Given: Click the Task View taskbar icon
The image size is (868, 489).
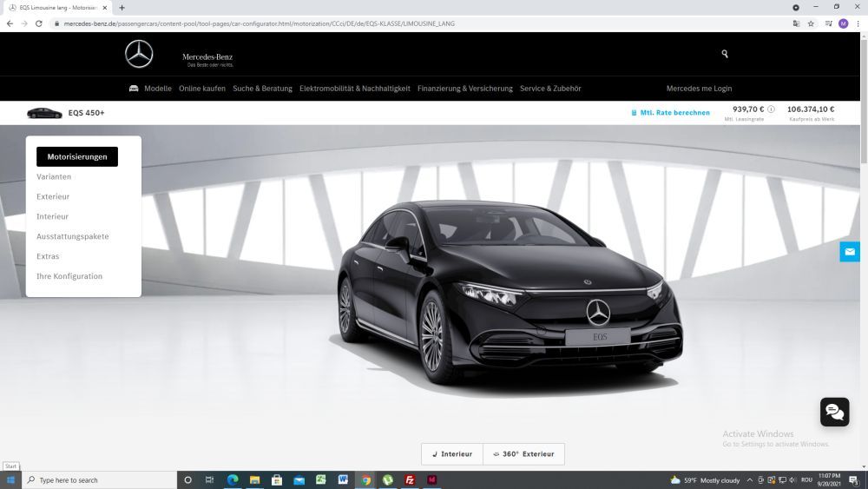Looking at the screenshot, I should tap(209, 480).
